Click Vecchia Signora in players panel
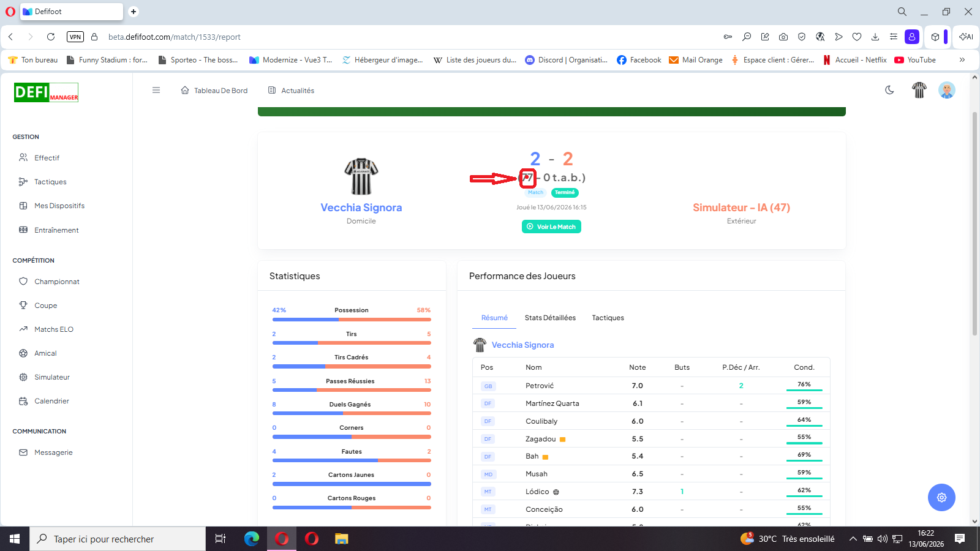This screenshot has width=980, height=551. 522,345
